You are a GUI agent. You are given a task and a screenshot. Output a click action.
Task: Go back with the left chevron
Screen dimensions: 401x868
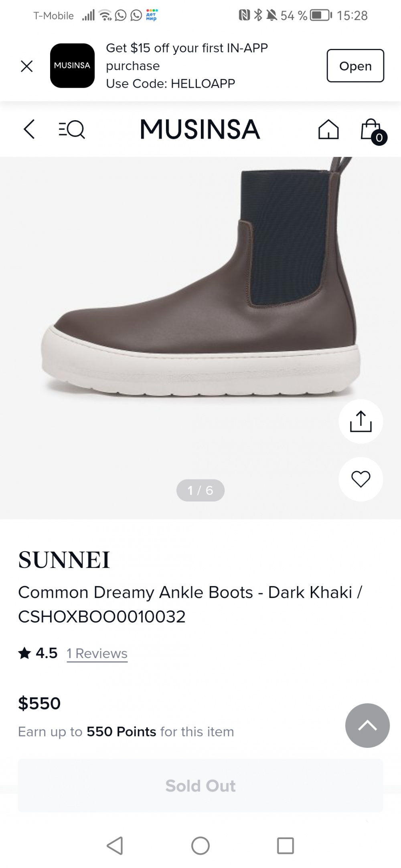pyautogui.click(x=29, y=129)
